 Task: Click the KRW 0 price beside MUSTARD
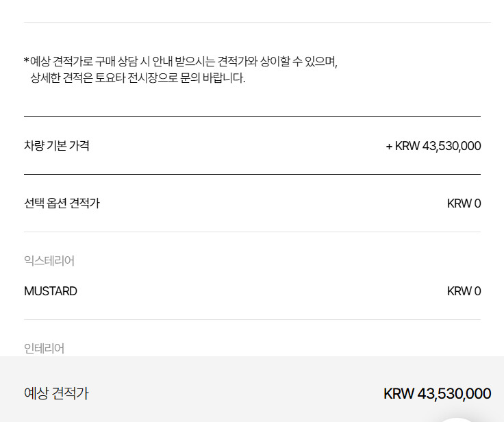point(464,291)
